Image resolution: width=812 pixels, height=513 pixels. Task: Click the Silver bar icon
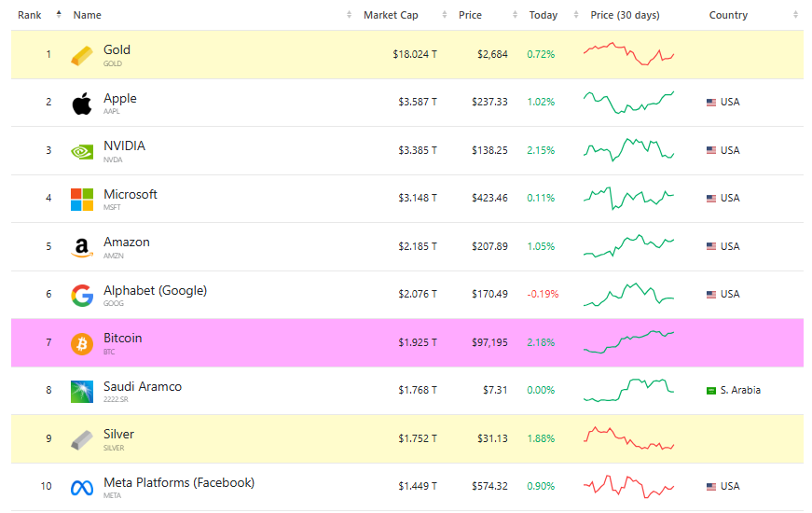(82, 440)
